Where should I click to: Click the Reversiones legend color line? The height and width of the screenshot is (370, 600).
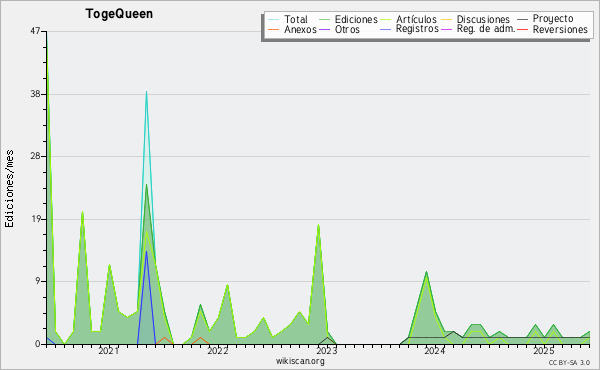522,29
